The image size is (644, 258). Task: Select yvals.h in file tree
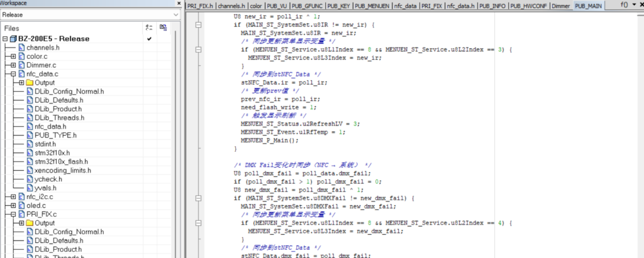[45, 188]
